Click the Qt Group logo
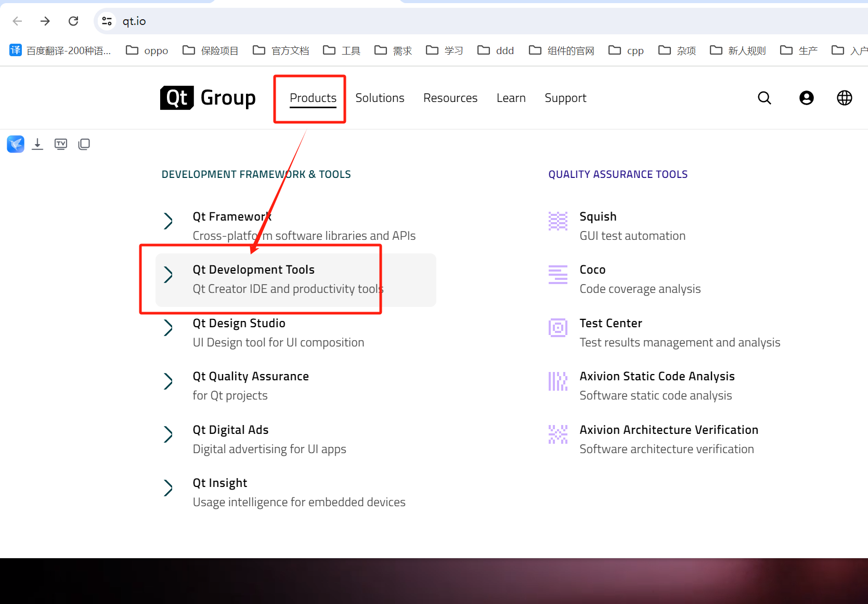This screenshot has height=604, width=868. click(208, 98)
